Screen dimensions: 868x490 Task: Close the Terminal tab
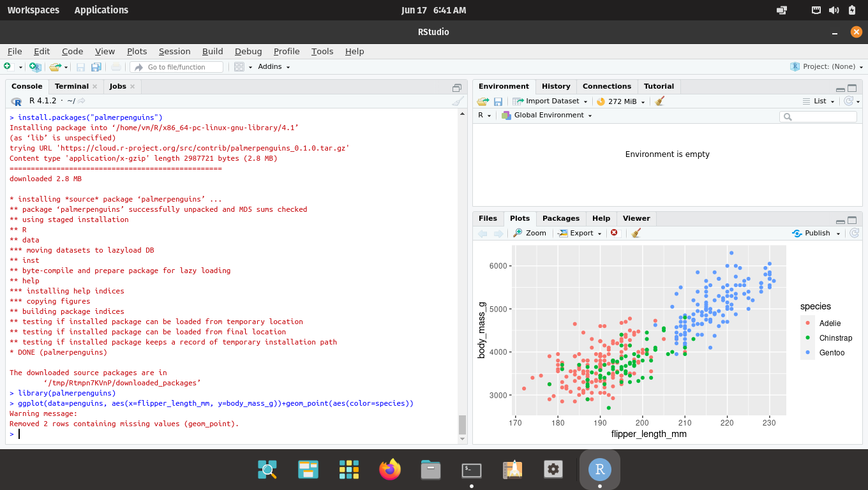94,86
